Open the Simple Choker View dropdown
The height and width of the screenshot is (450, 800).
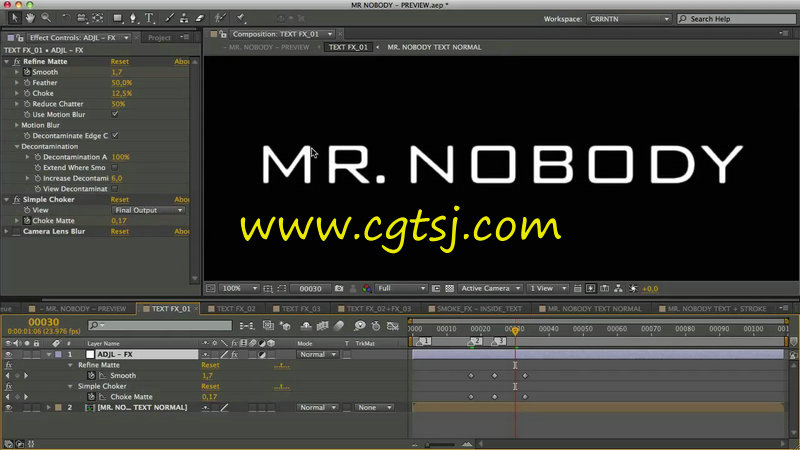[148, 210]
